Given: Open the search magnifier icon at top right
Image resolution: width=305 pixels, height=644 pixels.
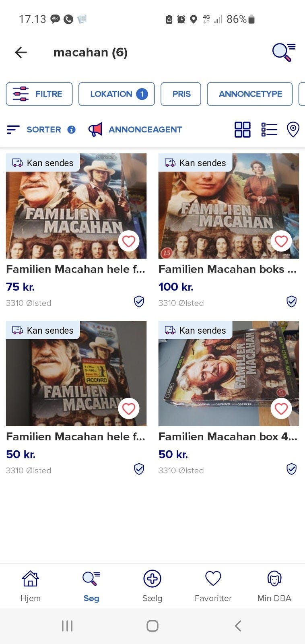Looking at the screenshot, I should (x=284, y=52).
